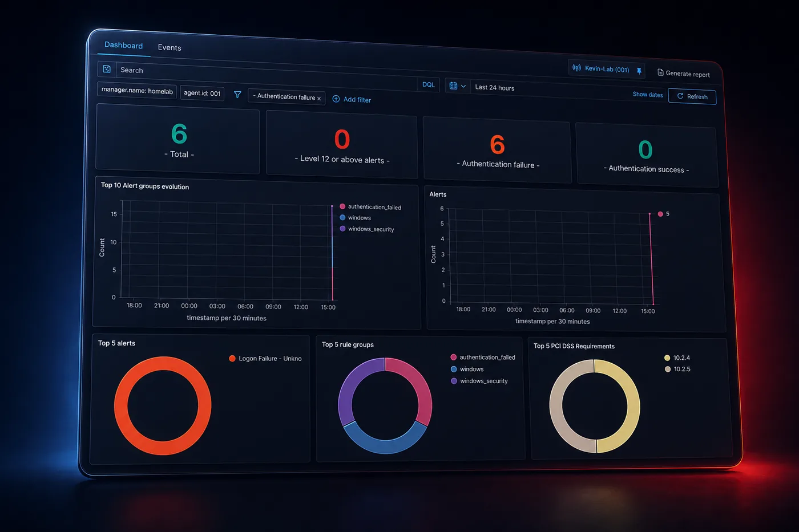Image resolution: width=799 pixels, height=532 pixels.
Task: Toggle authentication_failed legend in evolution chart
Action: [370, 207]
